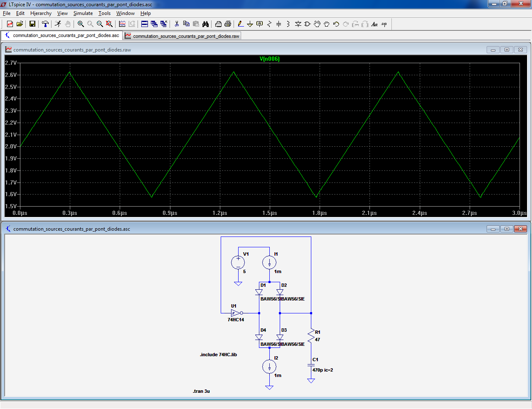Save the schematic with the floppy icon
The image size is (532, 409).
point(32,24)
